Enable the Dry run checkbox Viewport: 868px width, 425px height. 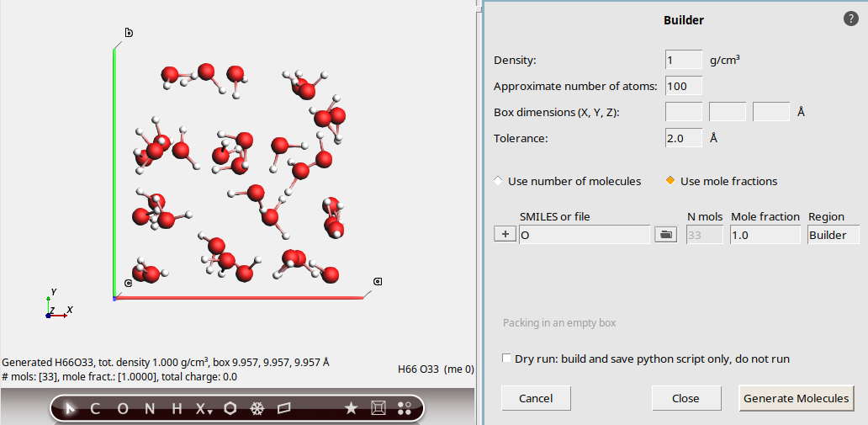pyautogui.click(x=506, y=359)
